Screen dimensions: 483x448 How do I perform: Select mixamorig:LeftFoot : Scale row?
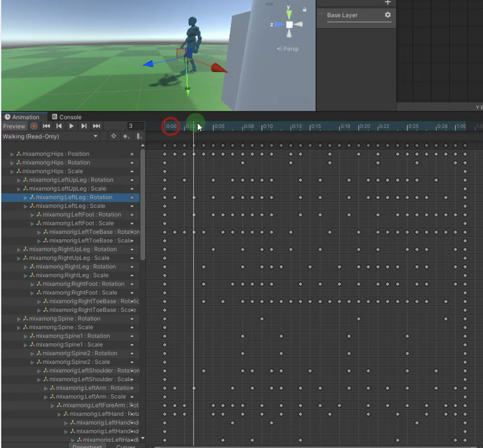point(70,223)
